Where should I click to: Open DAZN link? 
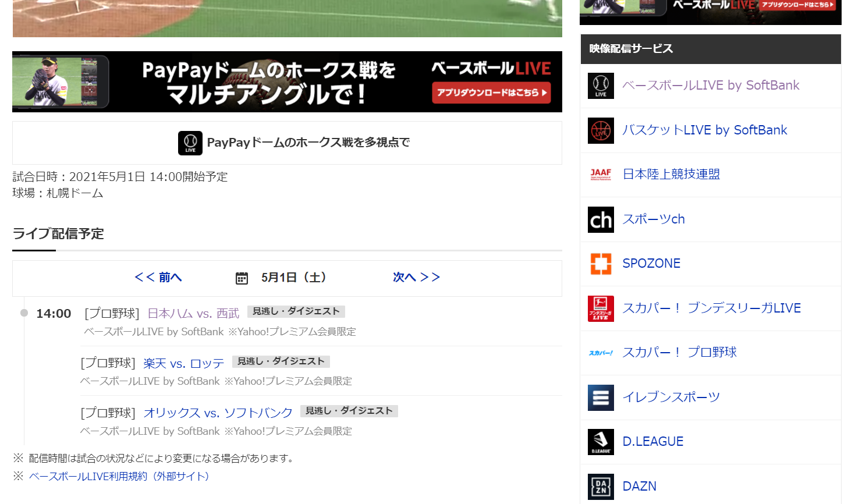click(x=640, y=486)
